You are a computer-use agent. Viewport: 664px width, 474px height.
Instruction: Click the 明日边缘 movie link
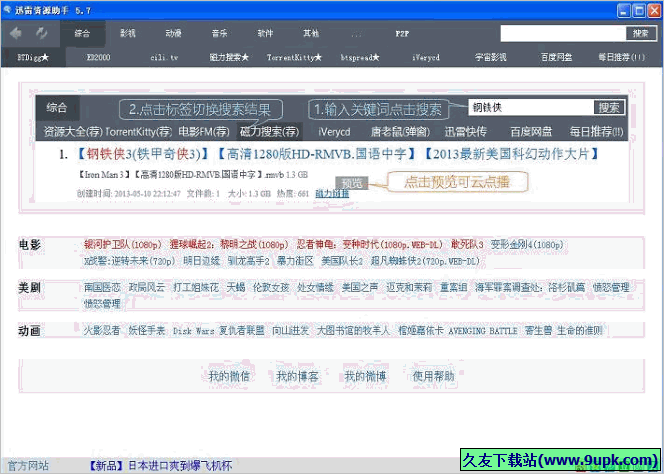click(202, 261)
